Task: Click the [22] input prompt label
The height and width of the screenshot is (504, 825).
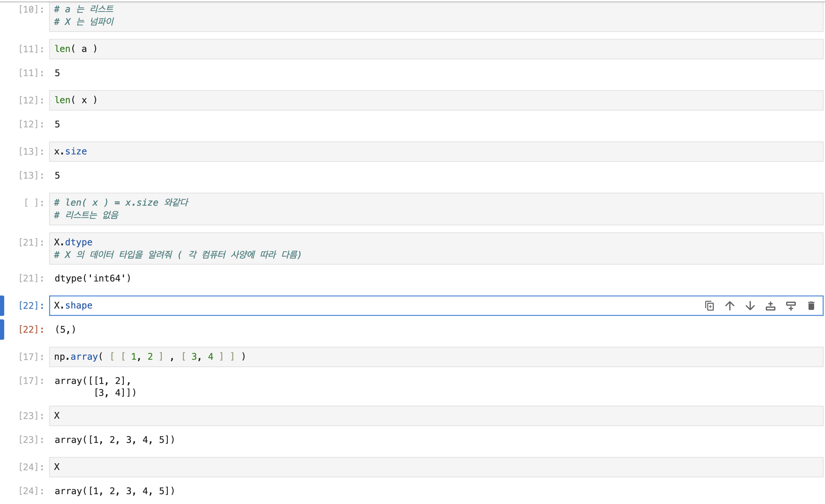Action: [31, 306]
